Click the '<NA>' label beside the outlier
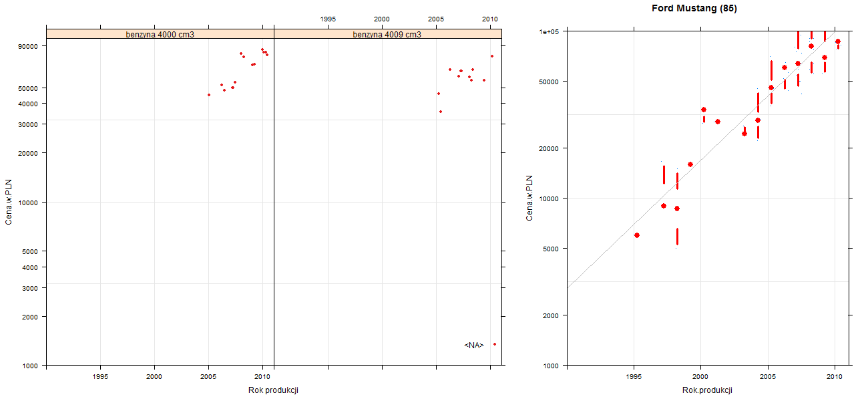Viewport: 868px width, 401px height. click(473, 346)
